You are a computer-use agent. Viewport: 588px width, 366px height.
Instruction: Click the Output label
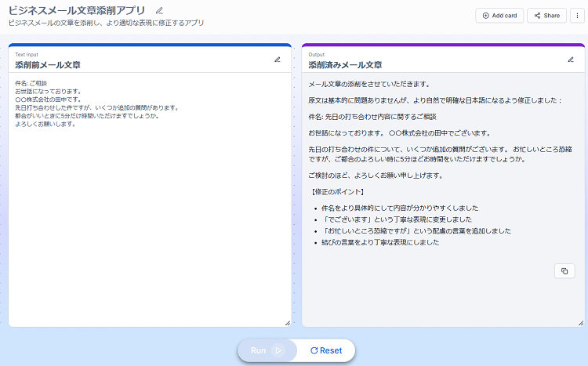click(317, 54)
